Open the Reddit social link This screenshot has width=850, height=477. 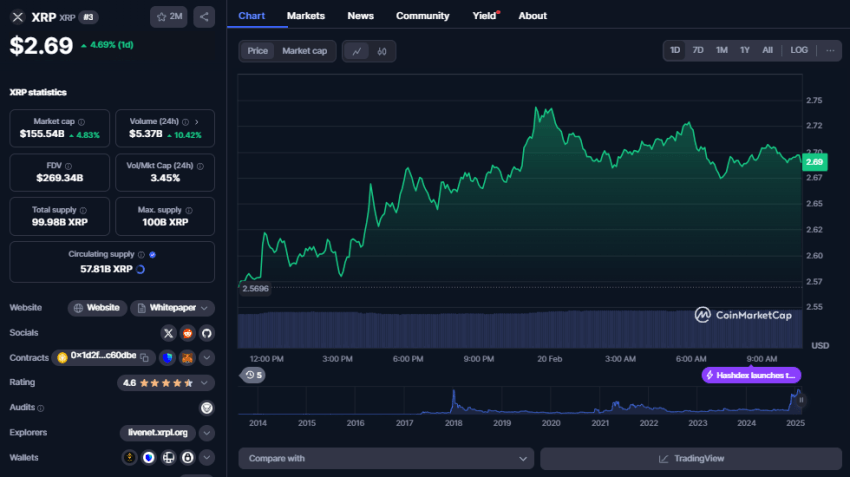(x=187, y=332)
